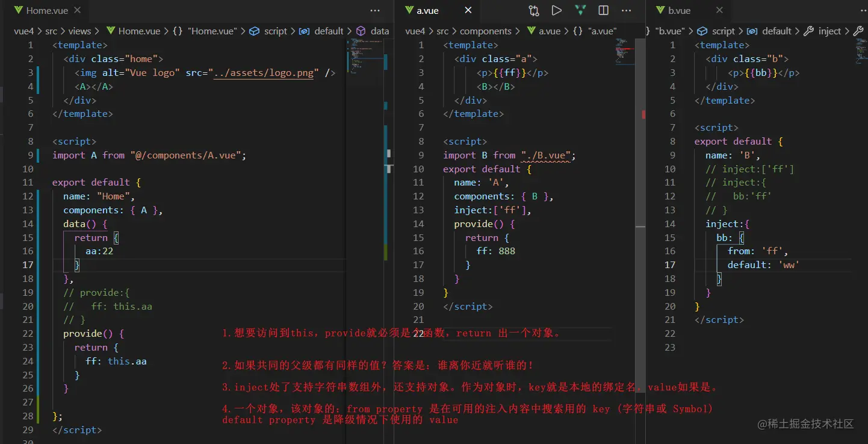Open the compare changes icon in a.vue toolbar
868x444 pixels.
click(x=534, y=10)
